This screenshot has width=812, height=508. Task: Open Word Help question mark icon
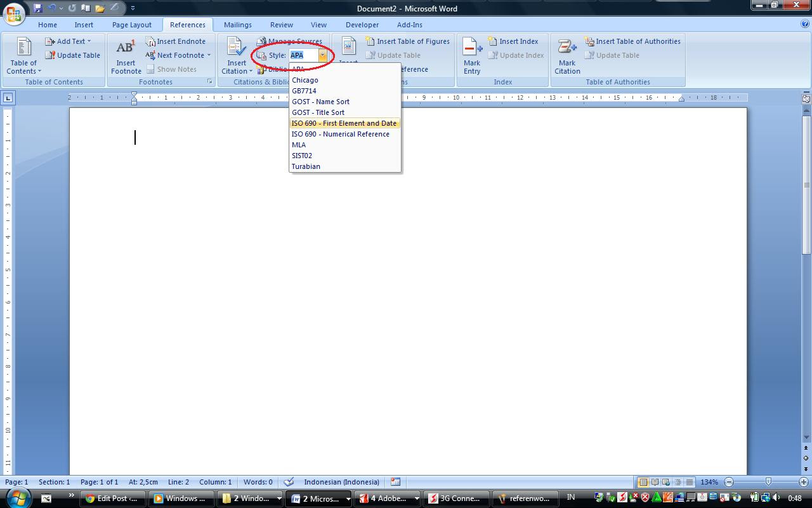click(x=805, y=25)
